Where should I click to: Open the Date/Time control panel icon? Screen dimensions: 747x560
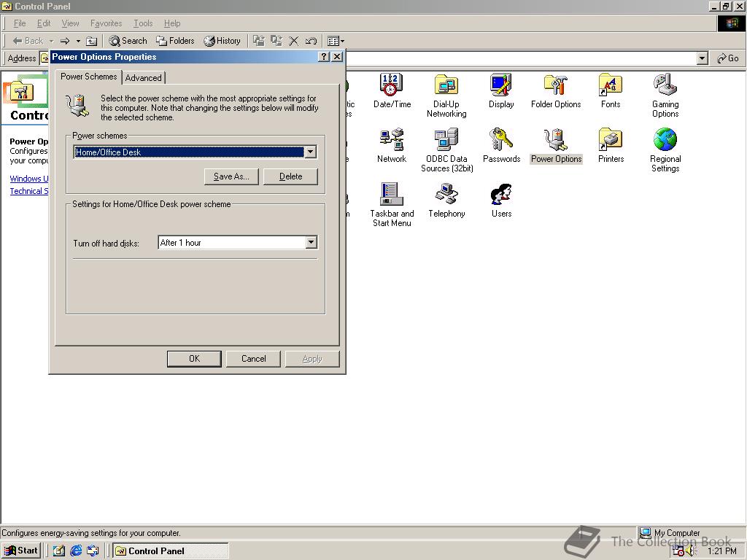392,91
